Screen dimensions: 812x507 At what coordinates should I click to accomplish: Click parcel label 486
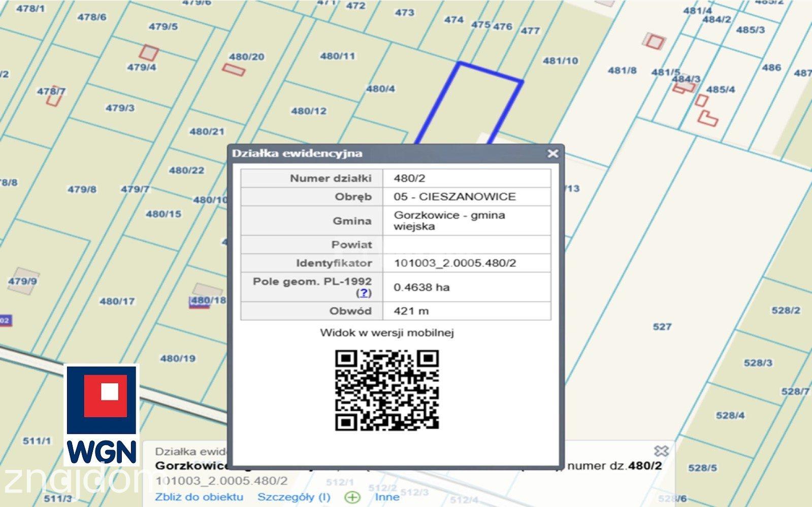[771, 67]
